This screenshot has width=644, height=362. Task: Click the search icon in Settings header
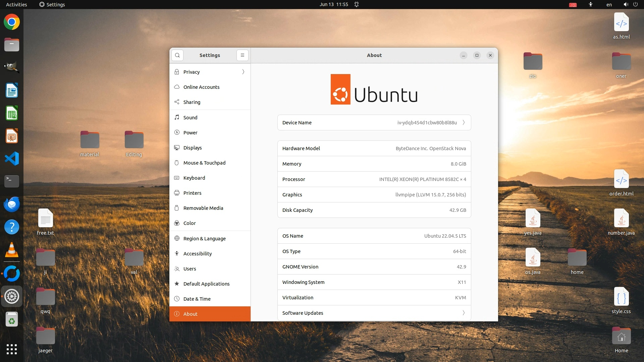(x=177, y=55)
